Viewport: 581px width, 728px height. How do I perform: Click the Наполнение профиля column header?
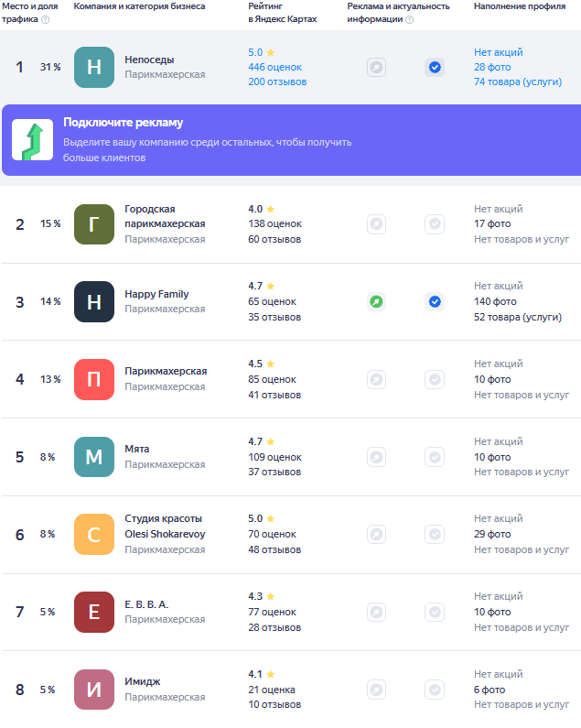[520, 6]
